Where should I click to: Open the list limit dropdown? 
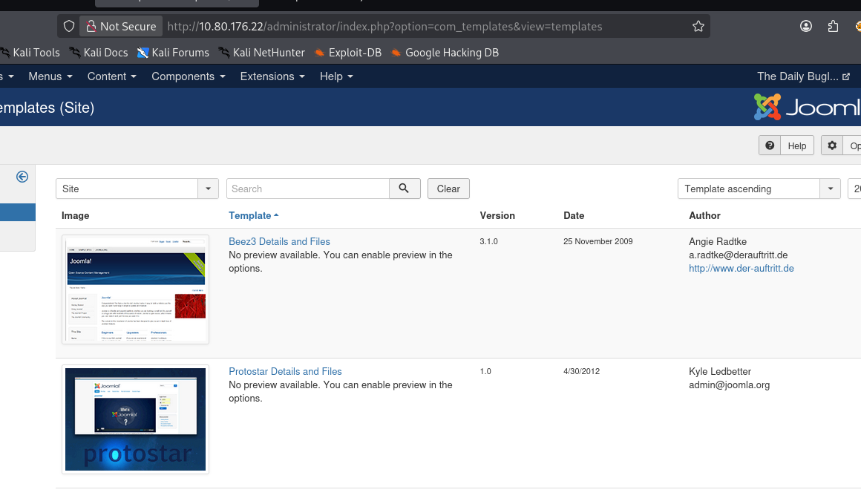tap(855, 189)
